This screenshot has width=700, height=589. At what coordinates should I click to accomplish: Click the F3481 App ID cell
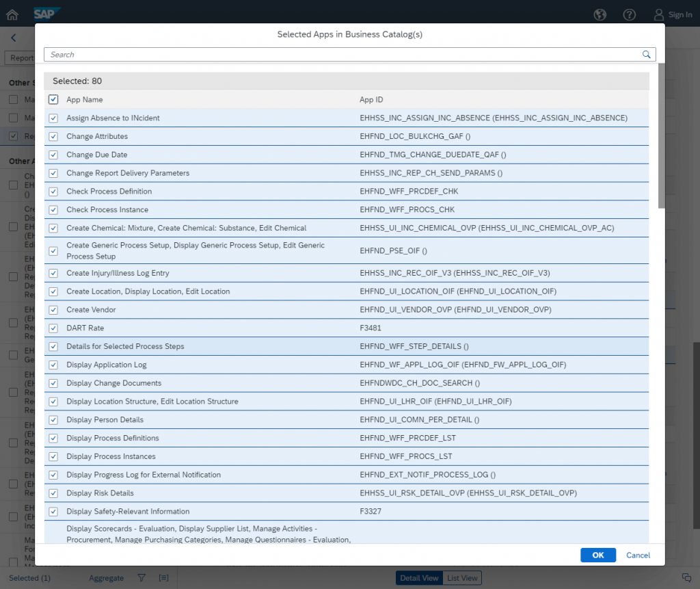pyautogui.click(x=371, y=328)
